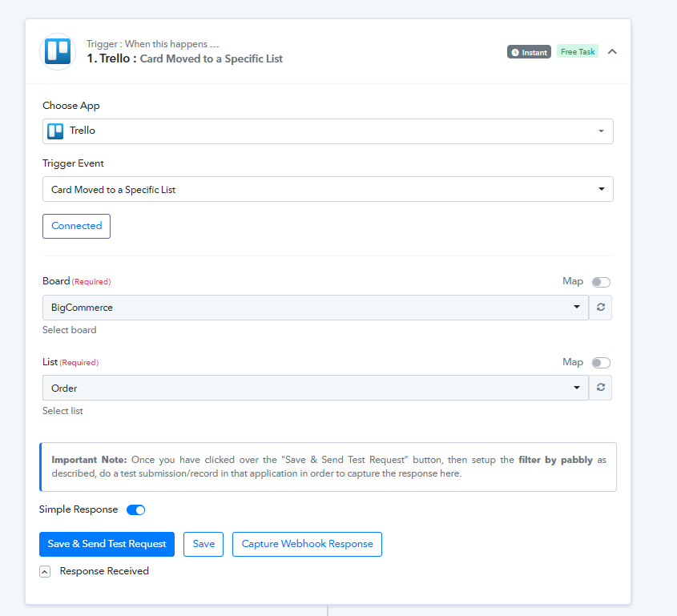
Task: Click the 'Select board' helper text
Action: [70, 330]
